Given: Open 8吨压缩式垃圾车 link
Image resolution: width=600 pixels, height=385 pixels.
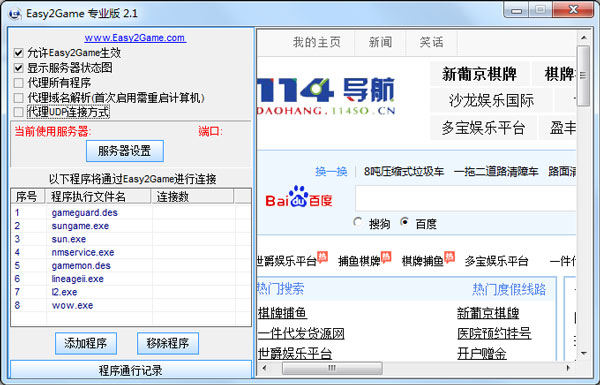Looking at the screenshot, I should 404,171.
